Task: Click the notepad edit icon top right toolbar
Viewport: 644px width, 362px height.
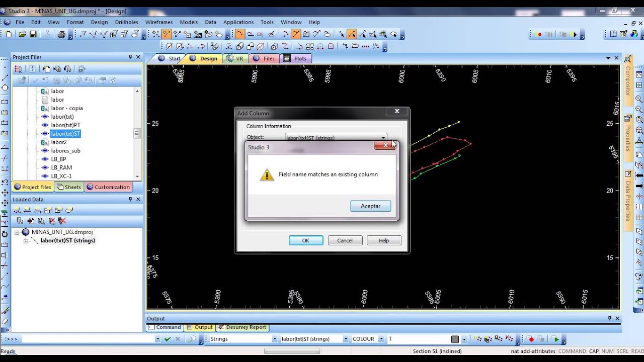Action: pyautogui.click(x=624, y=34)
